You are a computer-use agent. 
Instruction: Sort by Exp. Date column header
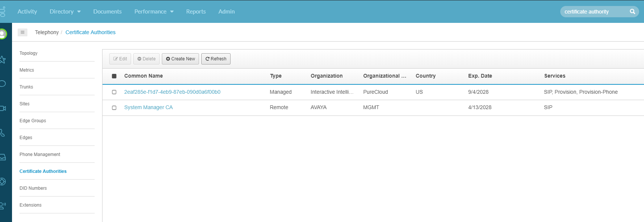(x=480, y=76)
